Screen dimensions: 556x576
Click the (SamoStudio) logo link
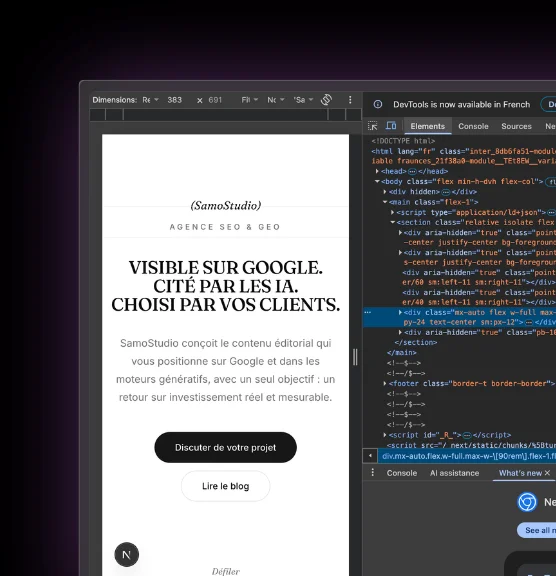(226, 205)
